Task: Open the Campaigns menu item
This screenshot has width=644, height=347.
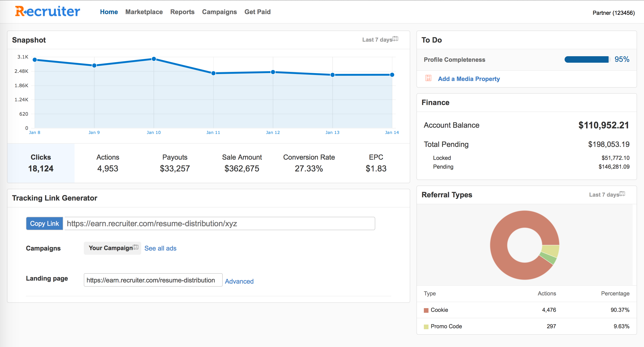Action: [x=219, y=12]
